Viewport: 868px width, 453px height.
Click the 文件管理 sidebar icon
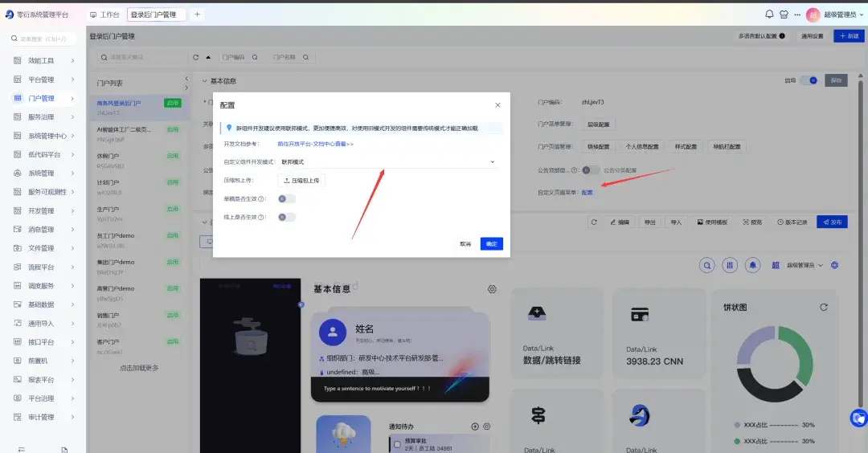(17, 248)
